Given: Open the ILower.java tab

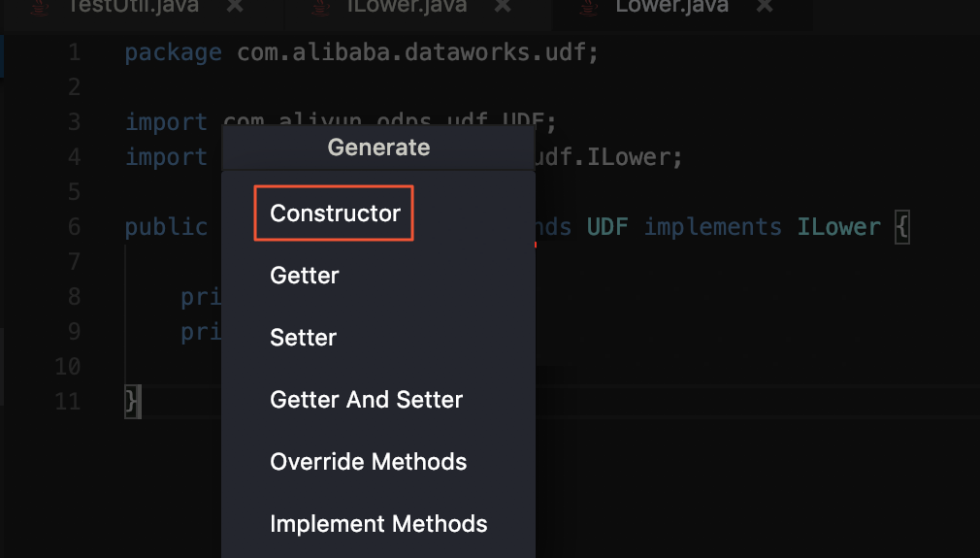Looking at the screenshot, I should [x=406, y=7].
